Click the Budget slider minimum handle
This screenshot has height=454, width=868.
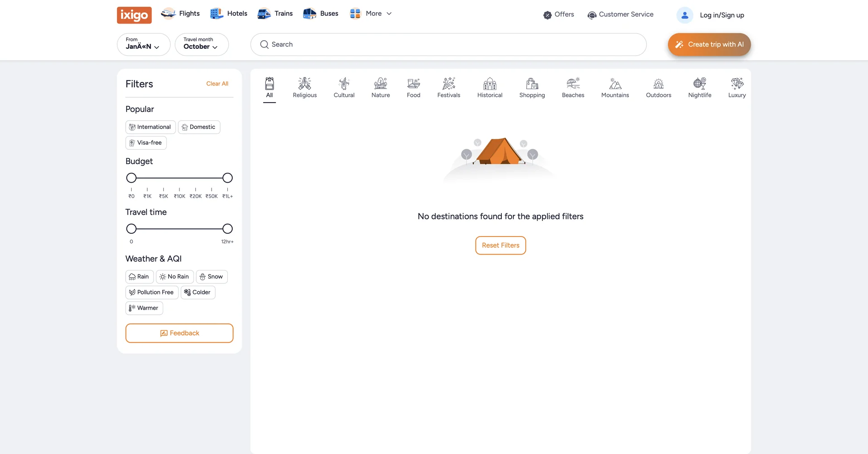click(131, 178)
